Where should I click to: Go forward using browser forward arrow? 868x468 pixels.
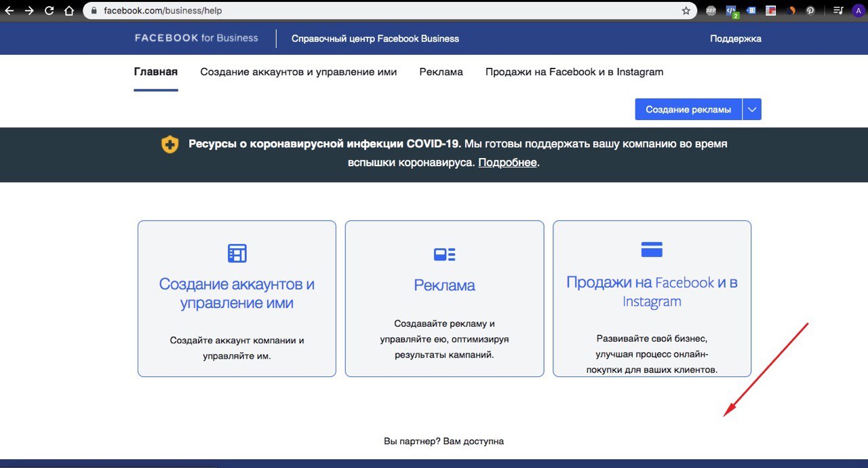(x=29, y=11)
